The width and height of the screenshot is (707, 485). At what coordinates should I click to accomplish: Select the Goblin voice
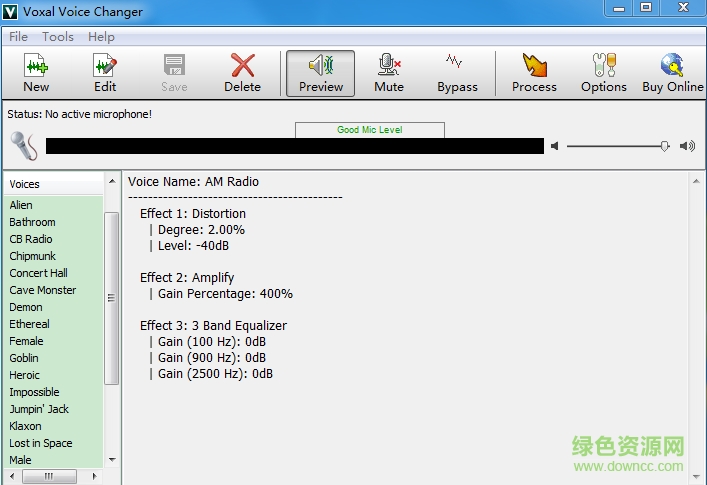coord(54,358)
